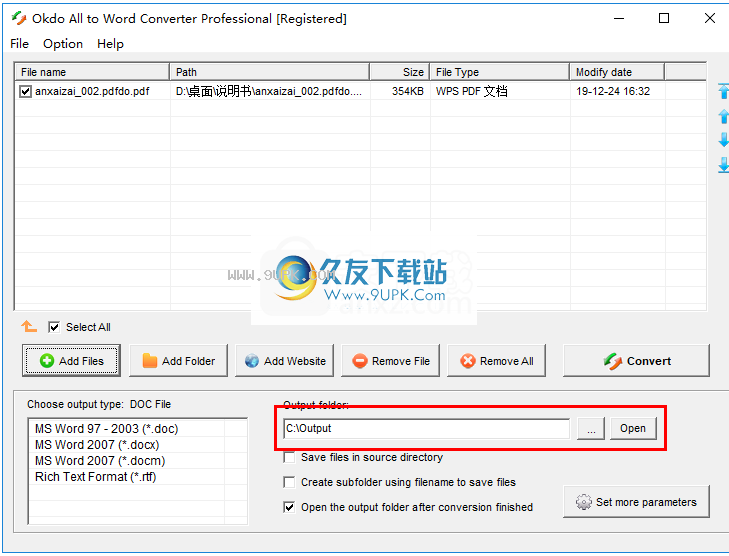This screenshot has height=556, width=729.
Task: Enable Create subfolder using filename option
Action: point(289,482)
